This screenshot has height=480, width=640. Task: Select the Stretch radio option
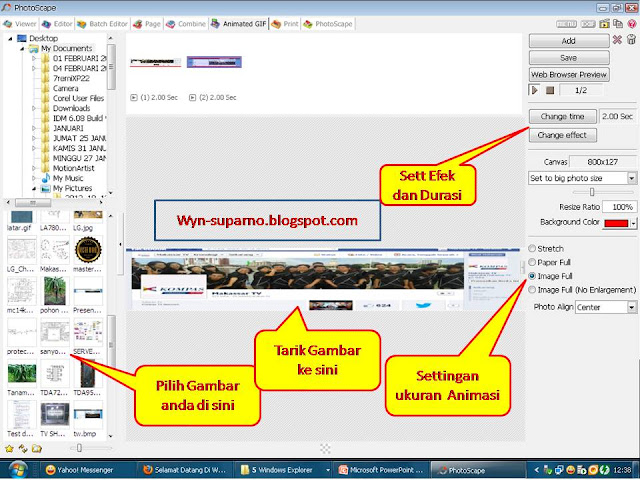click(x=532, y=248)
